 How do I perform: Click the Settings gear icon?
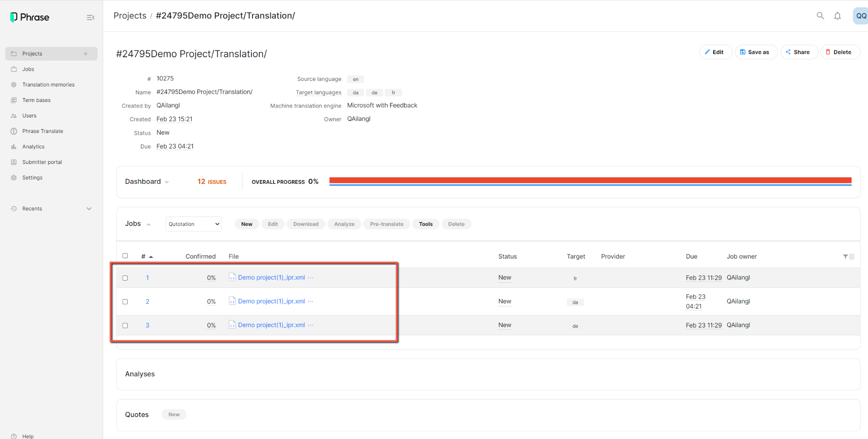click(14, 178)
